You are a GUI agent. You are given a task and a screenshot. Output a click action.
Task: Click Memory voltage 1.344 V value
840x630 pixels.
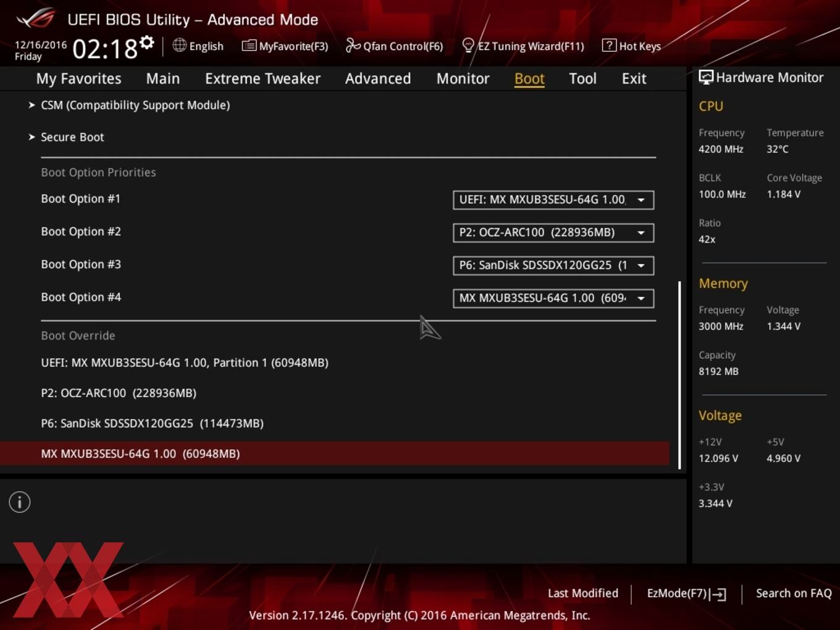click(783, 326)
